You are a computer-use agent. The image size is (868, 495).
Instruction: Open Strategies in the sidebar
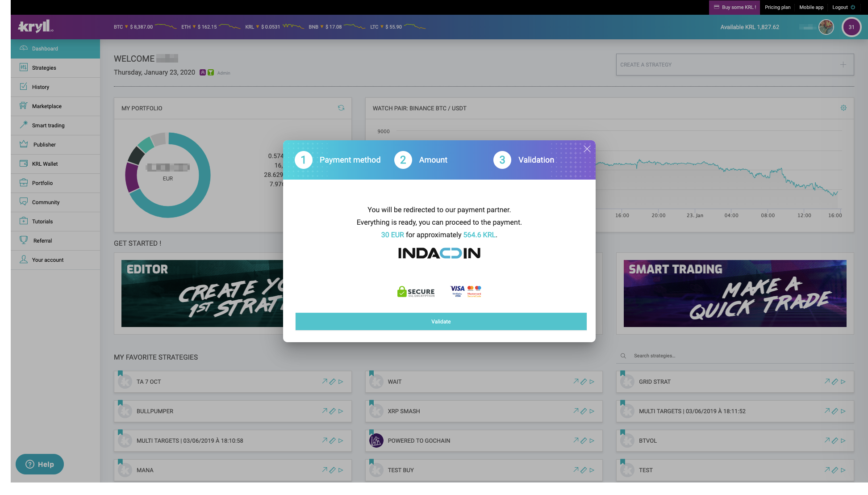click(x=55, y=68)
